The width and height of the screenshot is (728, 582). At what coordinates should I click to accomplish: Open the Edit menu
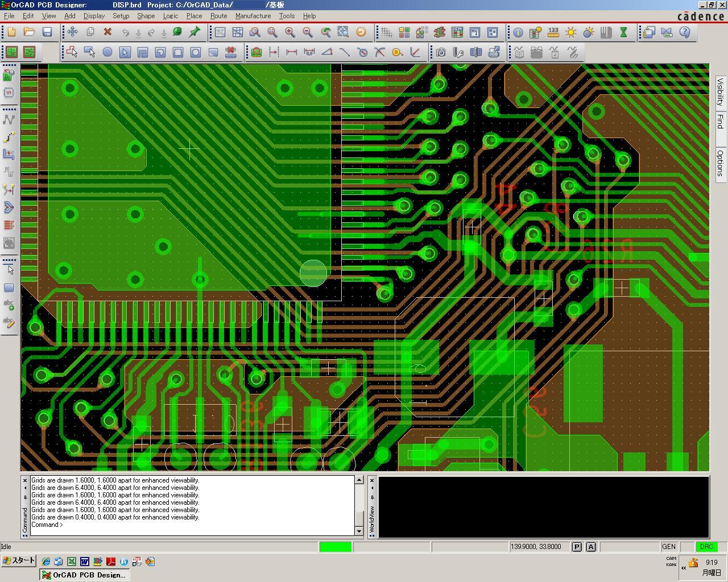click(28, 16)
